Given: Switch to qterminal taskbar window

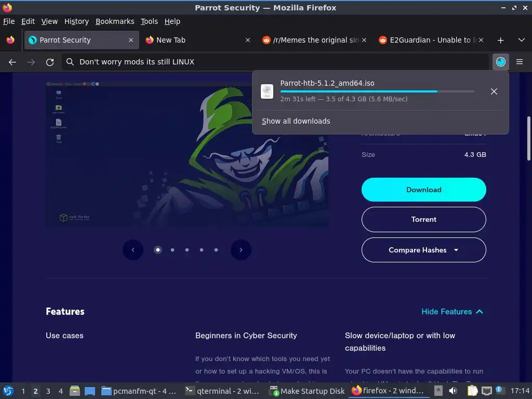Looking at the screenshot, I should tap(223, 391).
